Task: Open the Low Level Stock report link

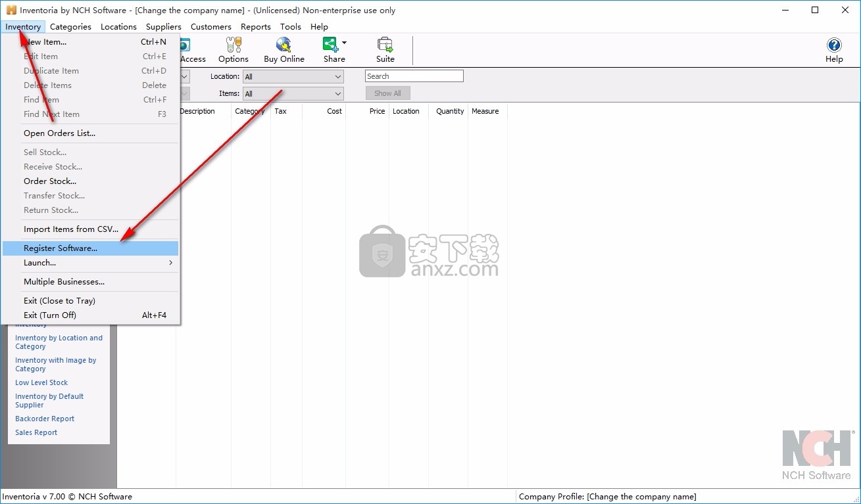Action: pos(41,382)
